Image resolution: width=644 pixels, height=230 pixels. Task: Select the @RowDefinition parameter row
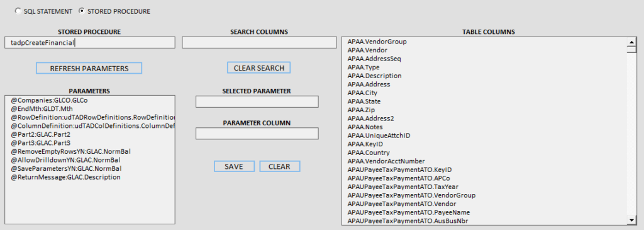point(90,117)
